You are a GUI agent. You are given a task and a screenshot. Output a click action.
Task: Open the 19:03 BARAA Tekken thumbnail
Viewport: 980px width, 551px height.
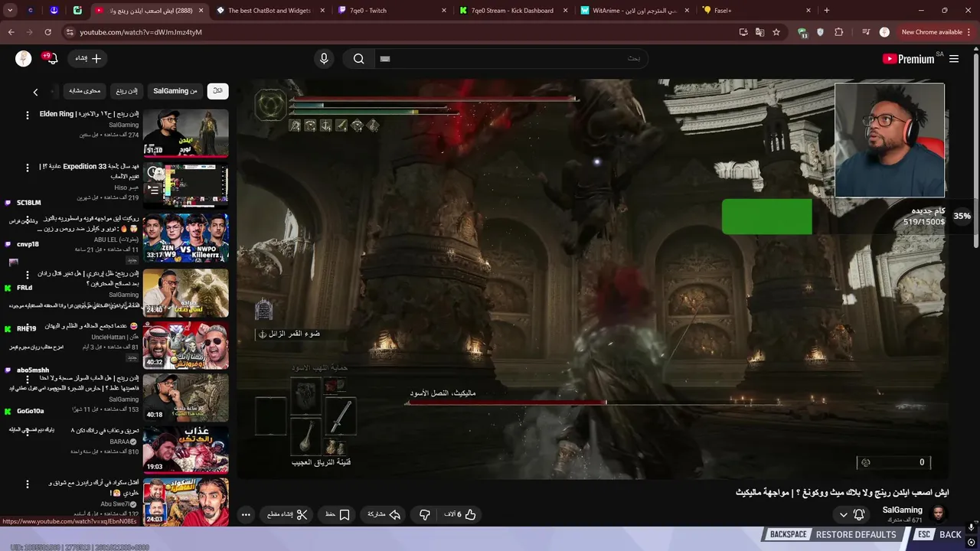pyautogui.click(x=185, y=448)
